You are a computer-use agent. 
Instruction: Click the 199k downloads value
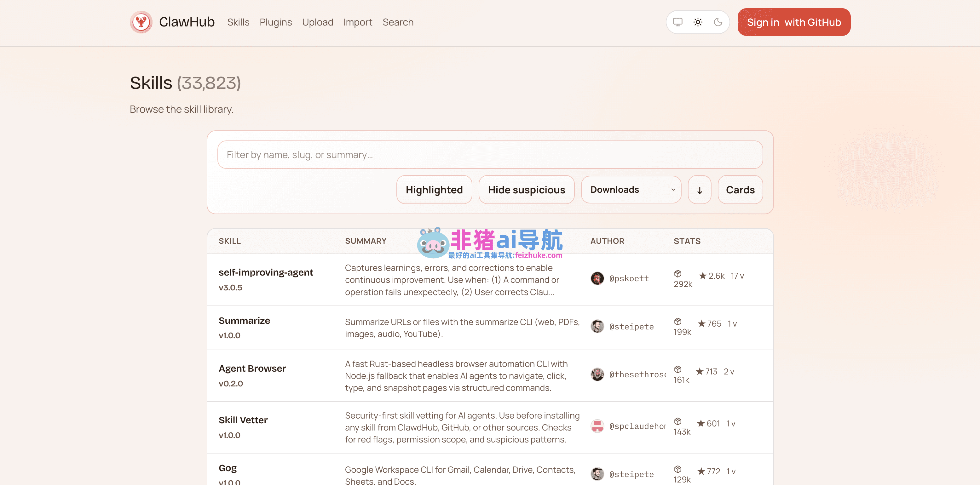[682, 332]
